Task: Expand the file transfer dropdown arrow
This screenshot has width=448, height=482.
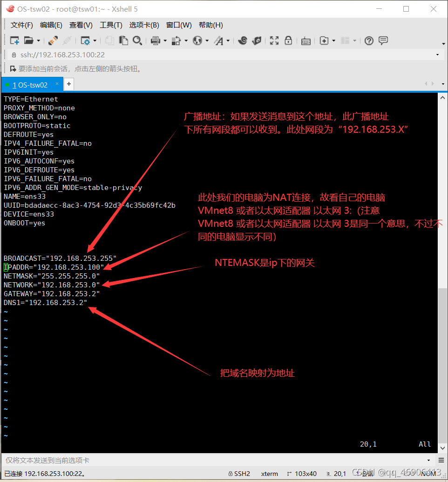Action: point(186,41)
